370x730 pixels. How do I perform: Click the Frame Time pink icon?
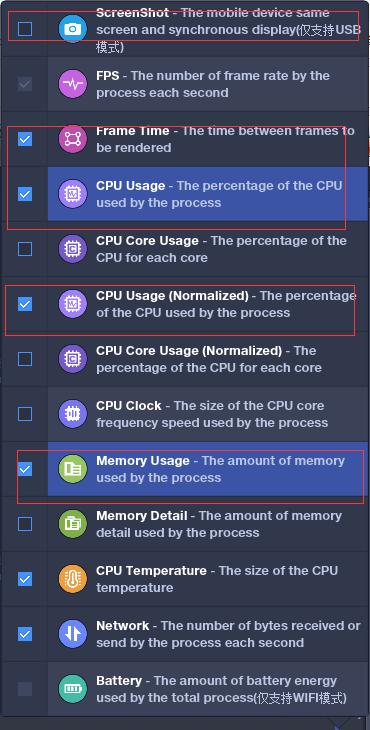pyautogui.click(x=73, y=139)
